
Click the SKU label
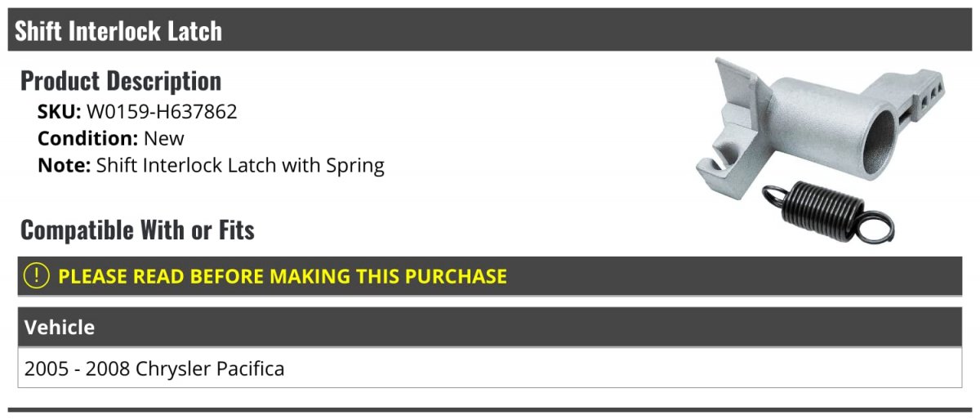pos(60,111)
